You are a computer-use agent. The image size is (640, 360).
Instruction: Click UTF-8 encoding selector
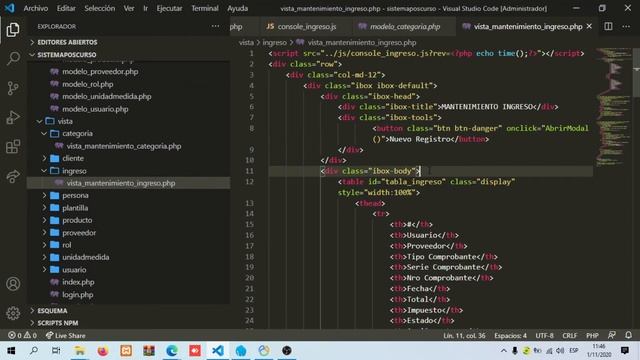[544, 336]
